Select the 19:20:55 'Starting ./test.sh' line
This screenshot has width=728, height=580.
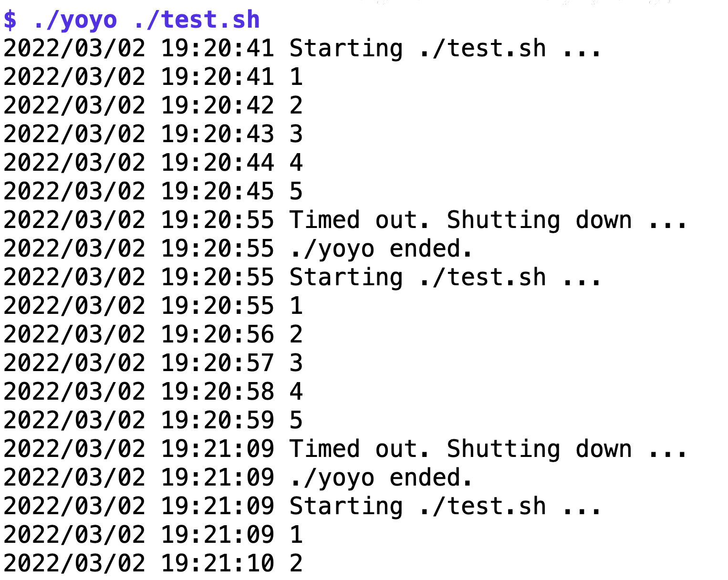click(302, 278)
